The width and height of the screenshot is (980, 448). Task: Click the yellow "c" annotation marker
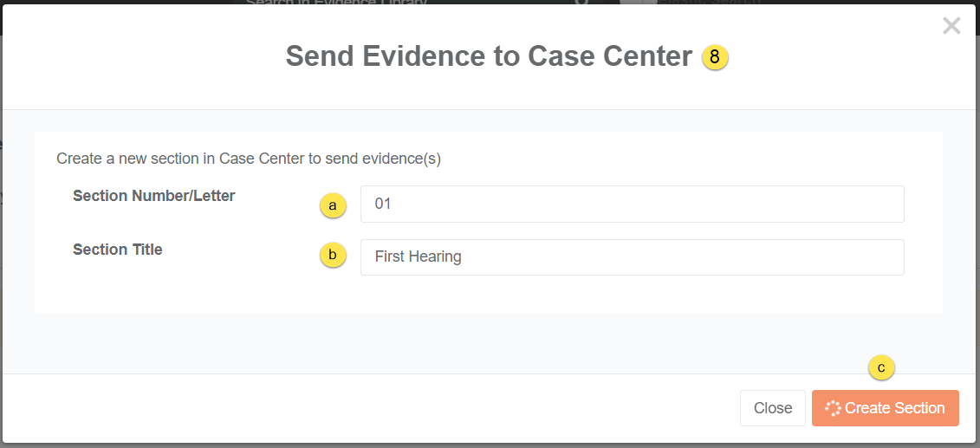pos(881,367)
